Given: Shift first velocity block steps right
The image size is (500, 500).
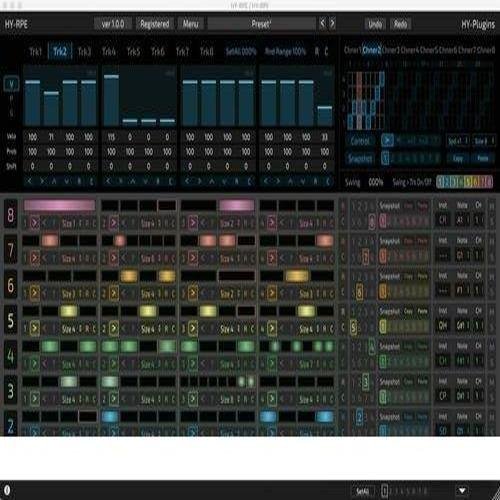Looking at the screenshot, I should pyautogui.click(x=42, y=181).
